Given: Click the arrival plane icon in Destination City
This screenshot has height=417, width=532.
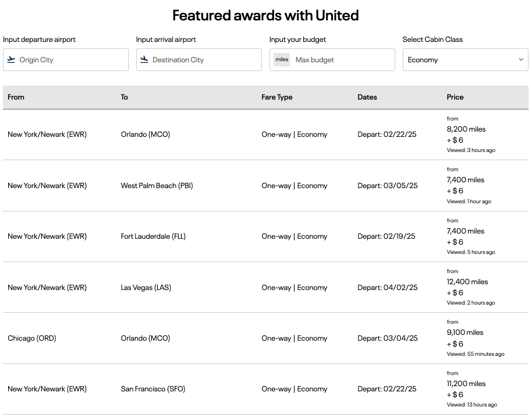Looking at the screenshot, I should coord(144,59).
